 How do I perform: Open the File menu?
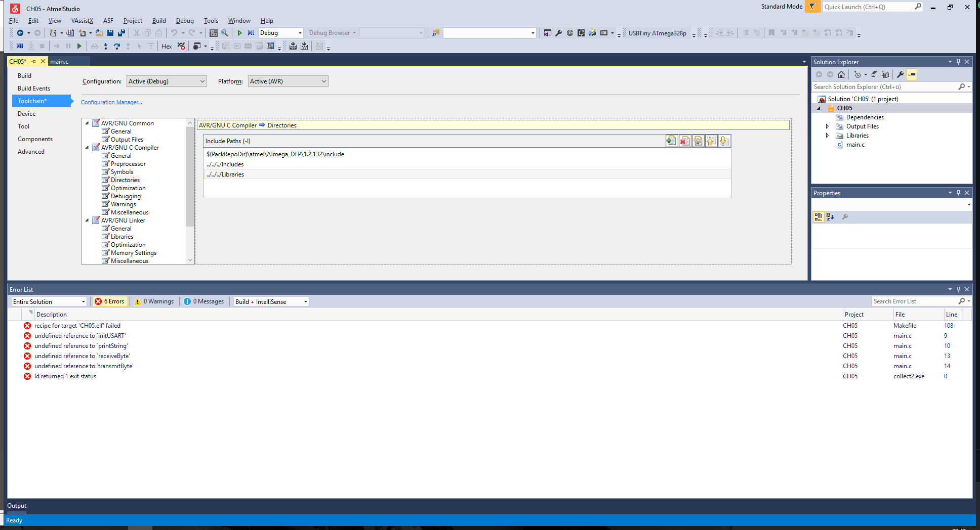(x=14, y=21)
